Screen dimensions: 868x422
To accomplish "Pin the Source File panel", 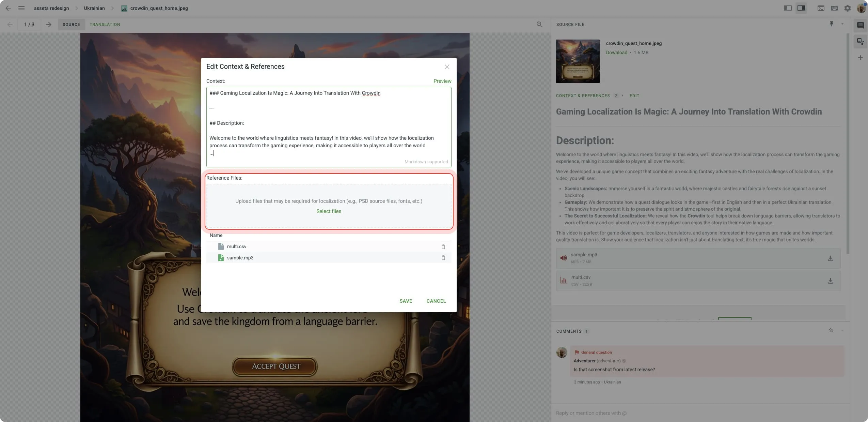I will coord(831,24).
